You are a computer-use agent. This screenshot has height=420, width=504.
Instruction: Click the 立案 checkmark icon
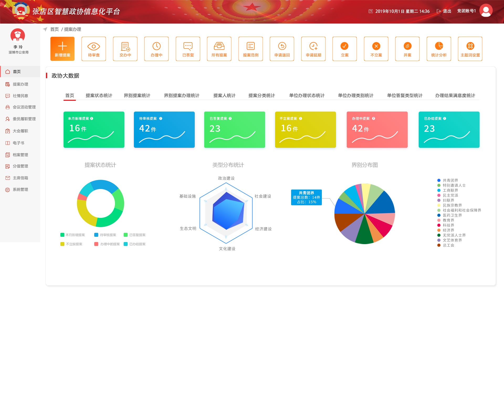[x=344, y=46]
